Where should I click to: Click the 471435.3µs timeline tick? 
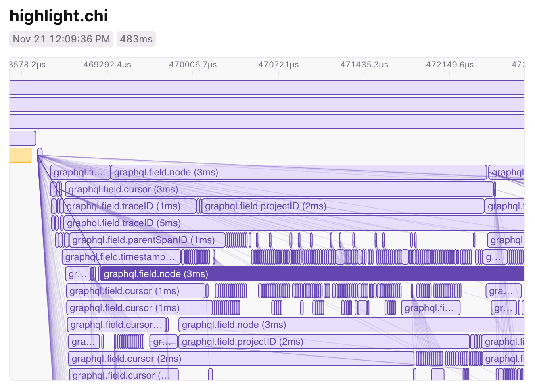point(364,65)
